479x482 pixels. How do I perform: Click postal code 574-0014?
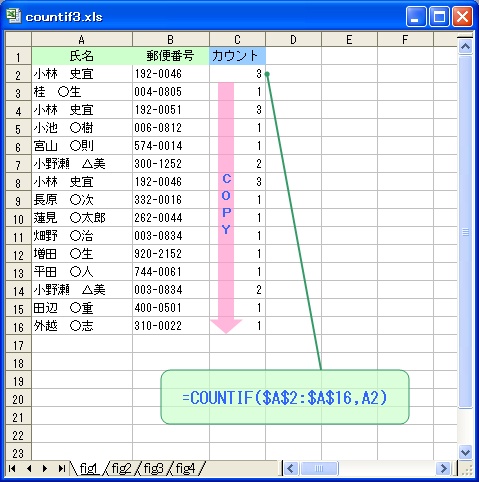click(171, 146)
